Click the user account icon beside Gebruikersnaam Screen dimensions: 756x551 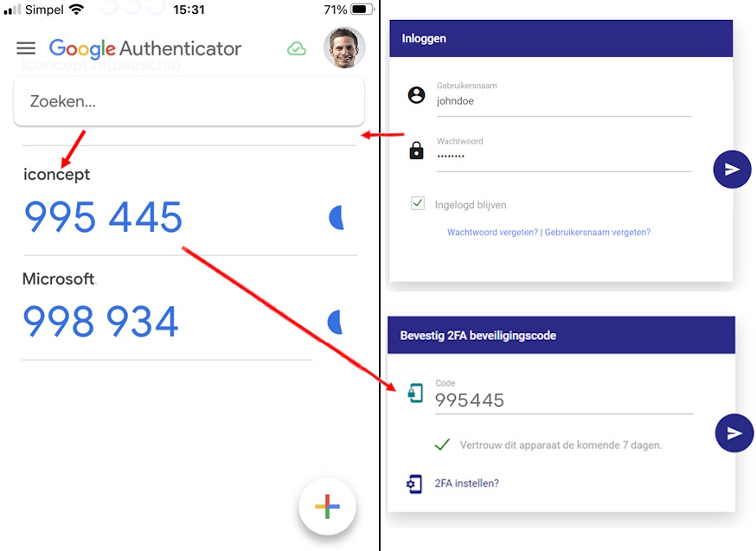[x=416, y=95]
